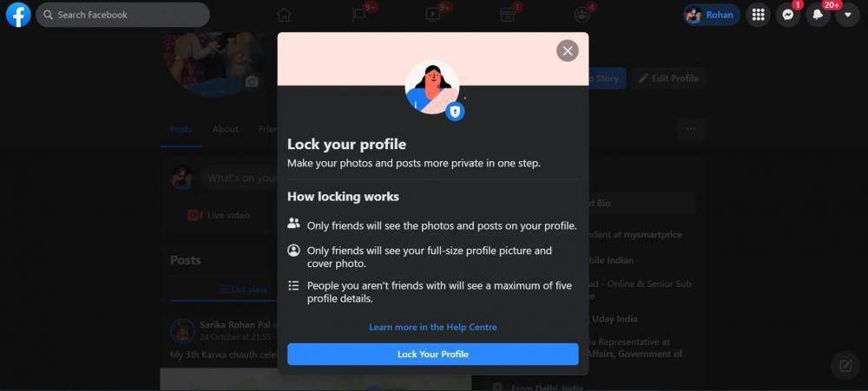Screen dimensions: 868x391
Task: Switch to the Posts tab
Action: (x=181, y=129)
